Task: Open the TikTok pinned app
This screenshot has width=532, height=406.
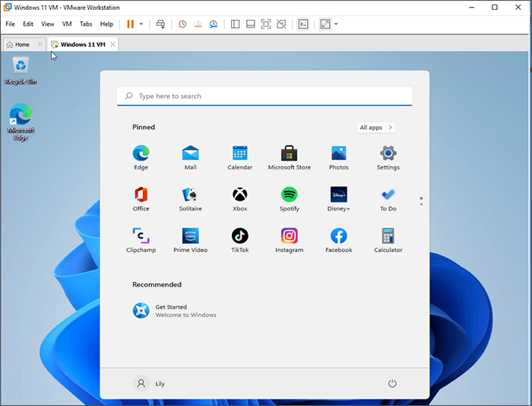Action: [239, 236]
